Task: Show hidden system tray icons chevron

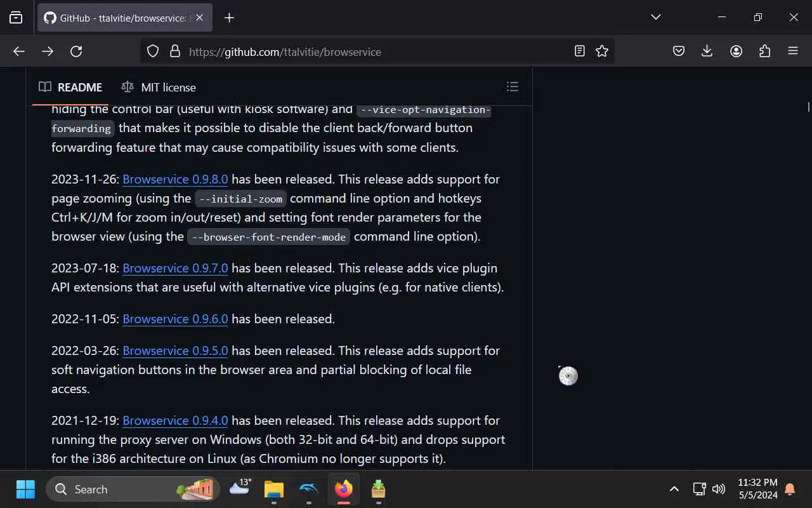Action: pyautogui.click(x=674, y=489)
